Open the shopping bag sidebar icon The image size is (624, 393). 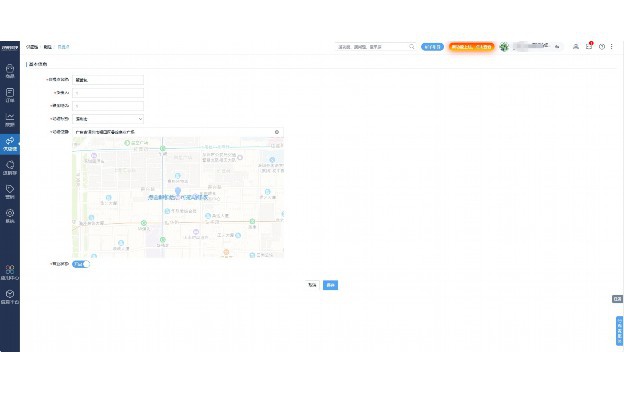pyautogui.click(x=10, y=71)
